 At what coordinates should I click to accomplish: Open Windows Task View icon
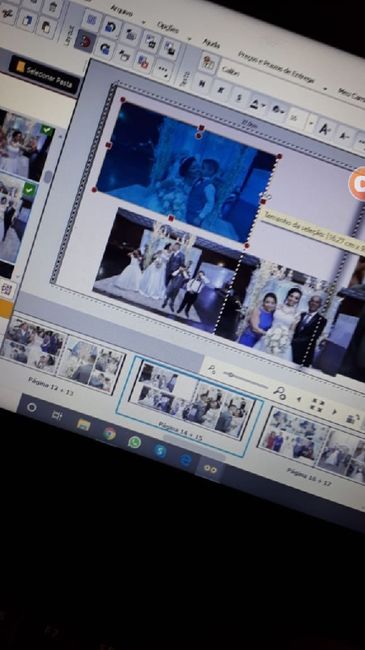pyautogui.click(x=57, y=415)
